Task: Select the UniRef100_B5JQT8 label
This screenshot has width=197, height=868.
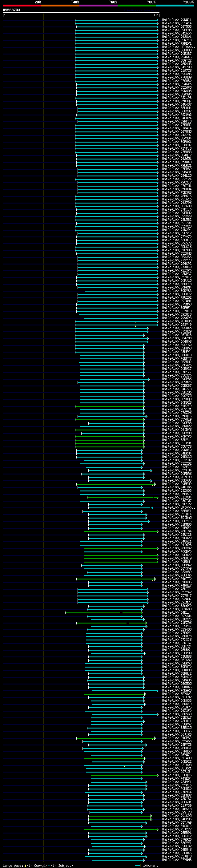Action: point(176,857)
